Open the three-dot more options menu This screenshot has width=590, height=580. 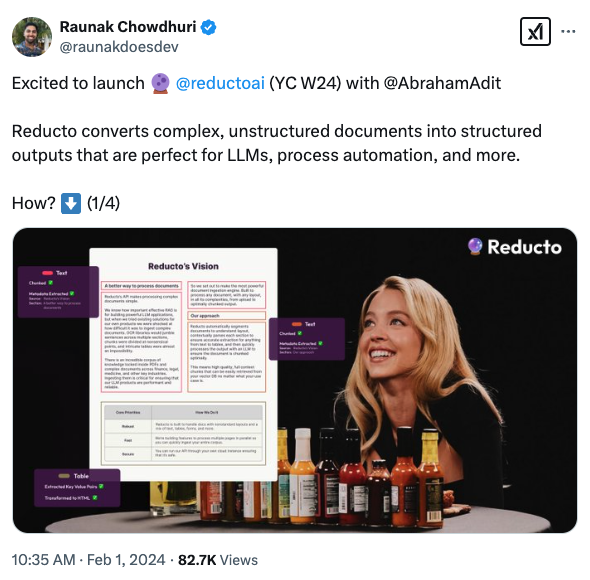tap(568, 32)
